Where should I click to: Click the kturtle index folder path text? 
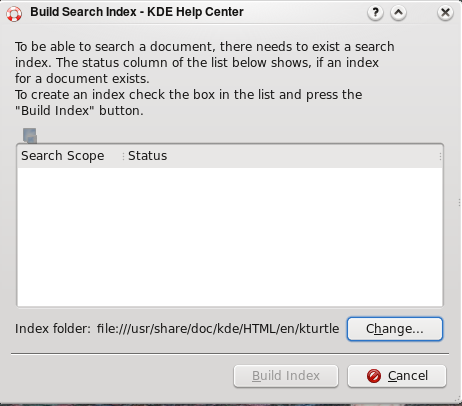(218, 329)
